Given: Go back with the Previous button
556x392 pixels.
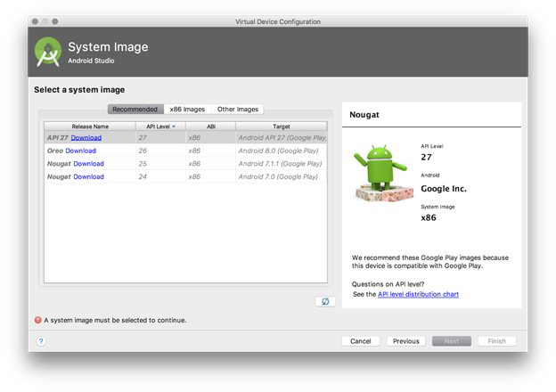Looking at the screenshot, I should point(406,341).
